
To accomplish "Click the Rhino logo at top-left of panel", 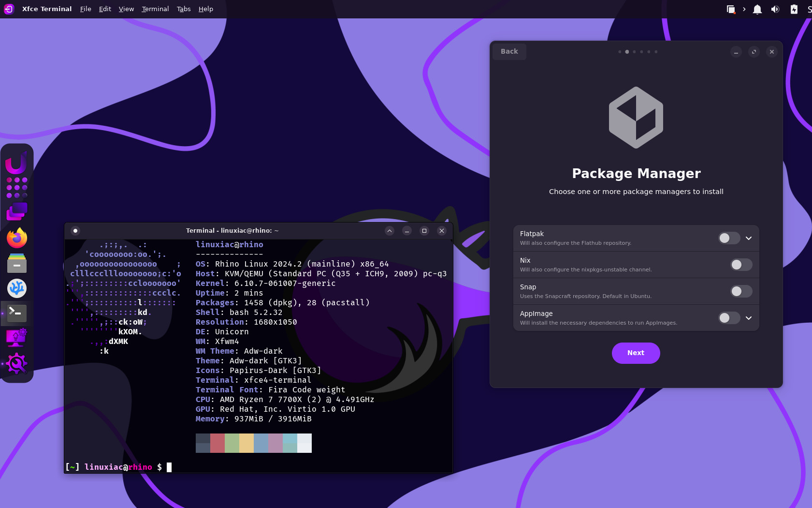I will pyautogui.click(x=9, y=9).
